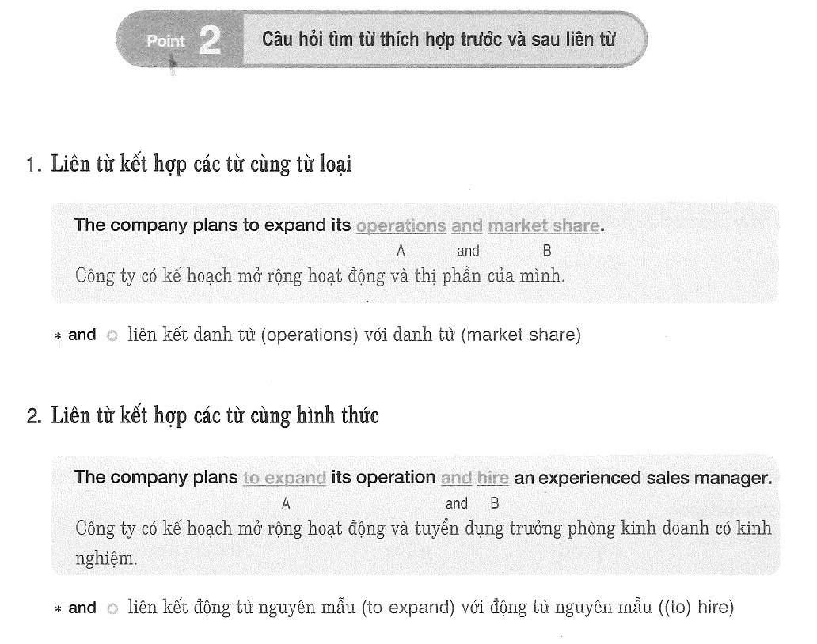The image size is (817, 644).
Task: Click the underlined word 'operations'
Action: 401,226
